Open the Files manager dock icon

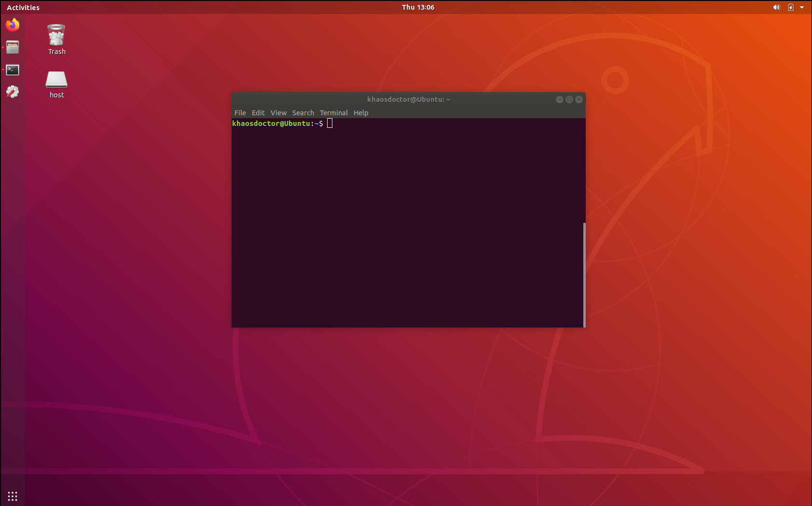(13, 47)
